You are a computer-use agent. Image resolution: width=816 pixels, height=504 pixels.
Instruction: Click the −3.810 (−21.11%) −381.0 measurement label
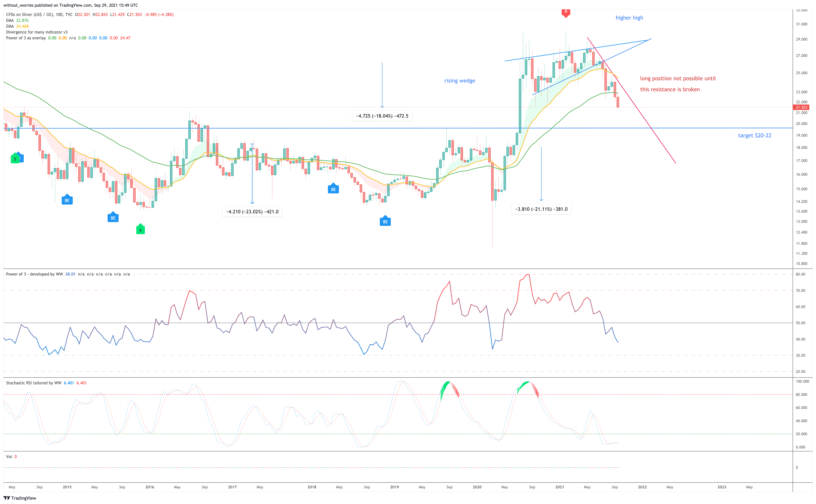[541, 209]
